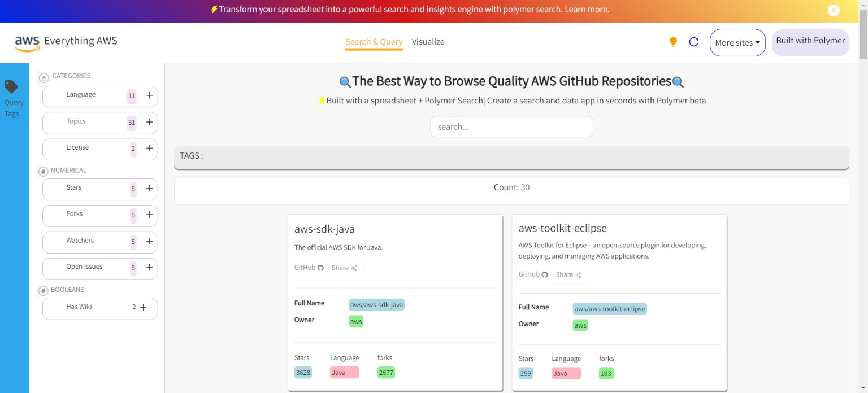This screenshot has height=393, width=868.
Task: Open the More sites dropdown
Action: point(737,43)
